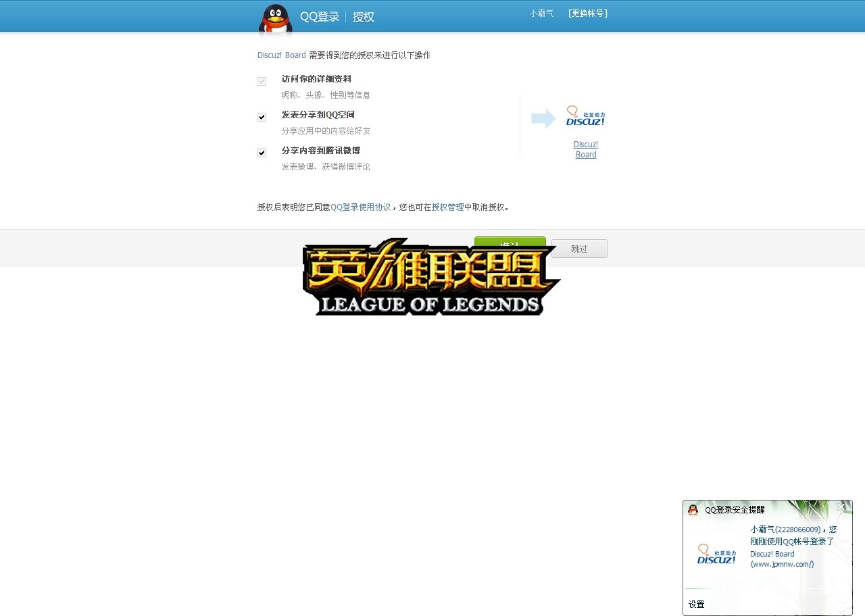Viewport: 865px width, 616px height.
Task: Click the 昵称、头像、性别等信息 description
Action: tap(326, 95)
